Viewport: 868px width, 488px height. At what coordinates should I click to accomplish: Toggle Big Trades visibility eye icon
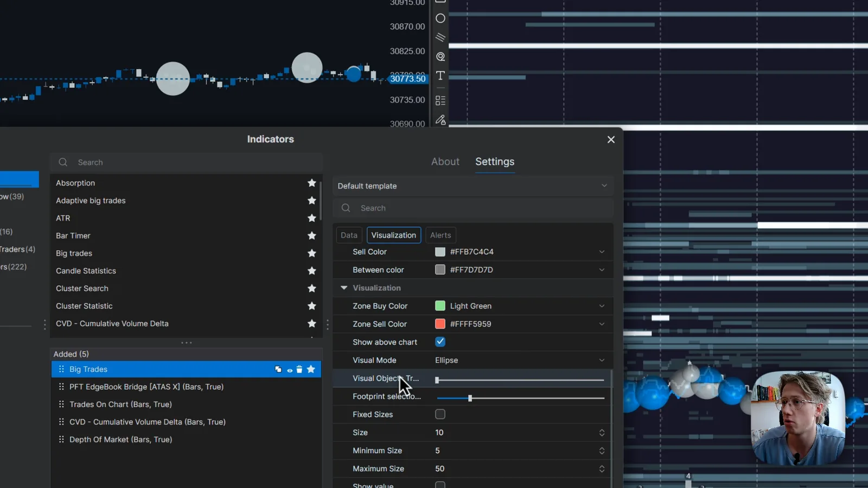290,370
